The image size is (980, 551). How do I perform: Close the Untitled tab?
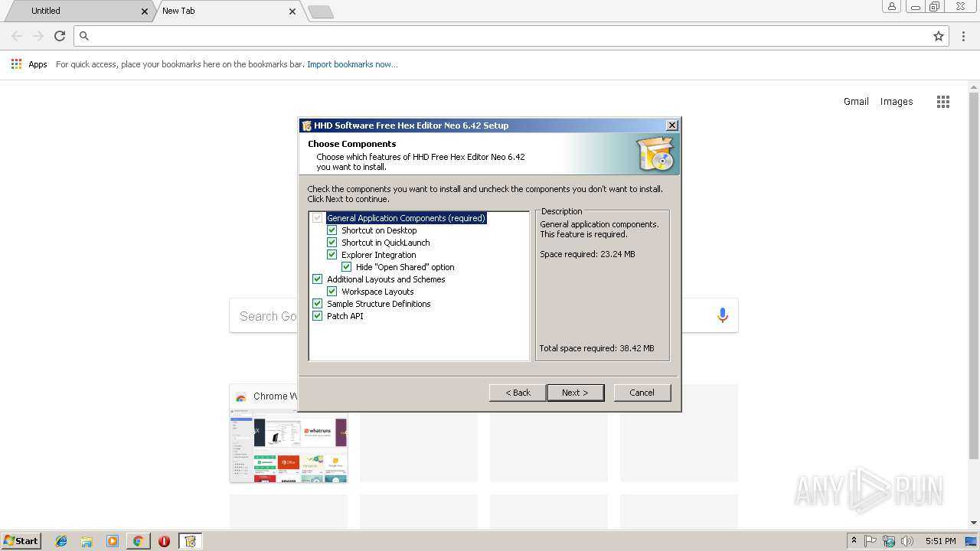tap(145, 11)
